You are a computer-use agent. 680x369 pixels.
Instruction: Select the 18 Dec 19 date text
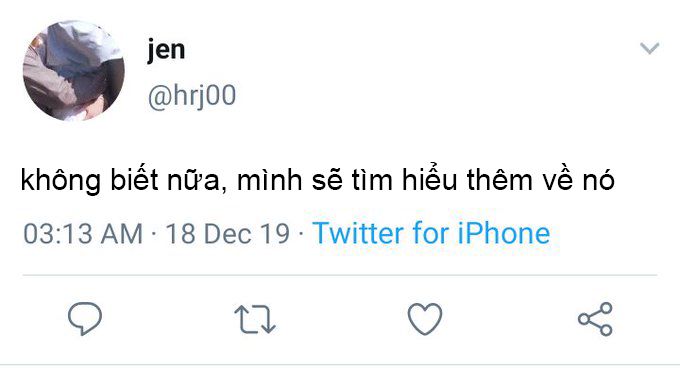pyautogui.click(x=228, y=234)
